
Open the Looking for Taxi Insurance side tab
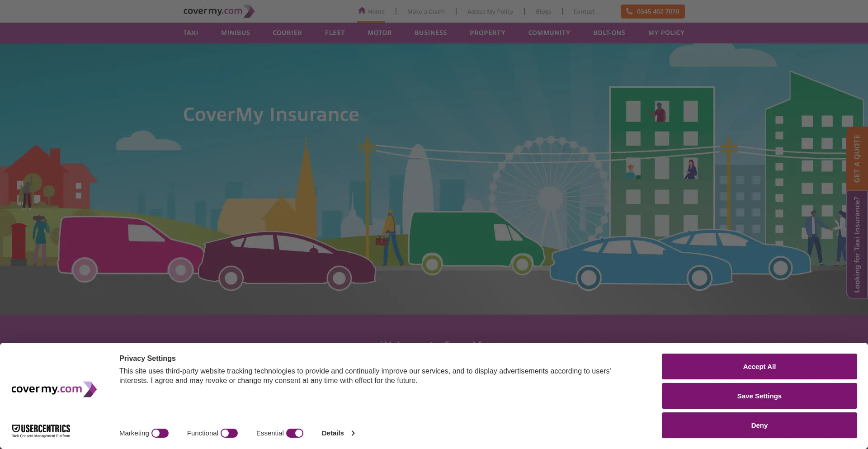[x=857, y=245]
